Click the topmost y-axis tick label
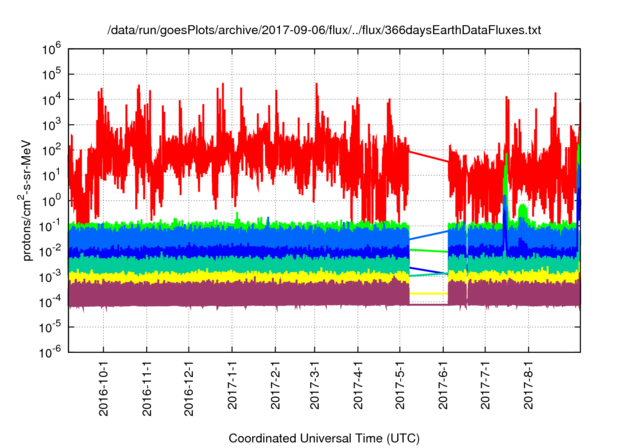Image resolution: width=640 pixels, height=448 pixels. (54, 48)
